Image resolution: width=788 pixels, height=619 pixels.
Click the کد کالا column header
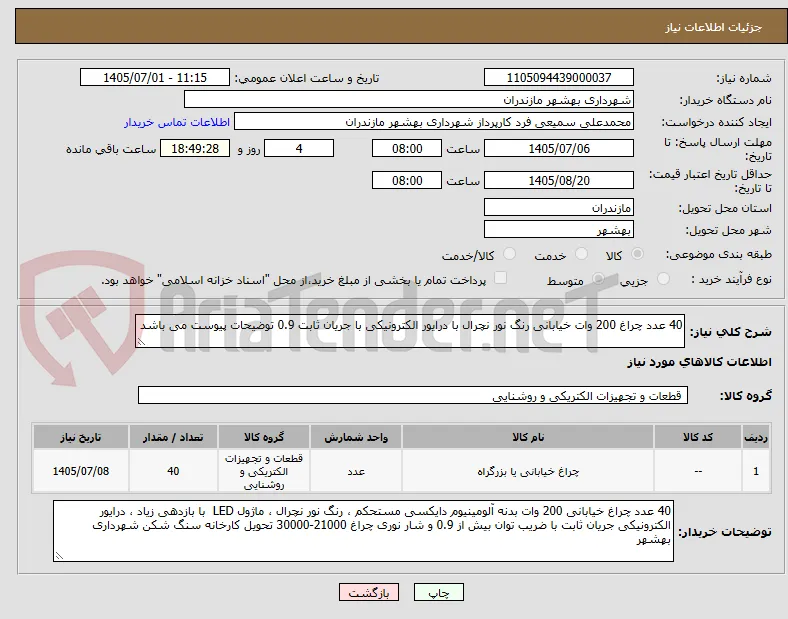coord(698,437)
